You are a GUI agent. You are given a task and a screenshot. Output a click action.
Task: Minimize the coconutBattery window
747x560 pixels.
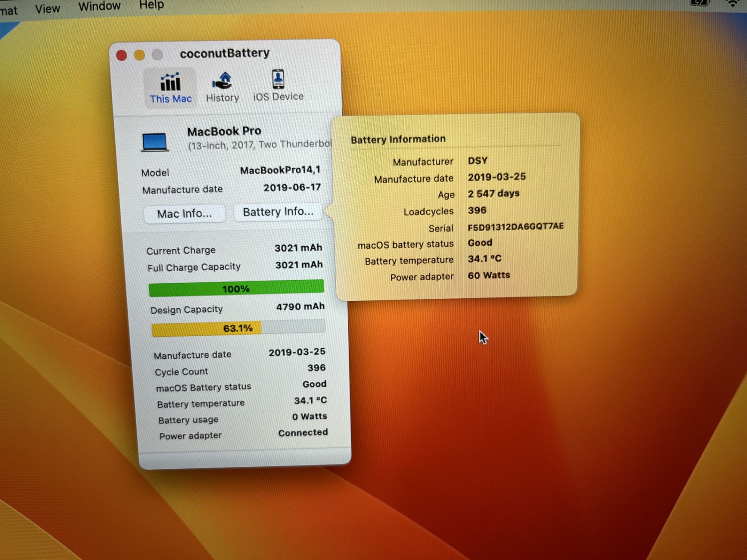pos(140,55)
